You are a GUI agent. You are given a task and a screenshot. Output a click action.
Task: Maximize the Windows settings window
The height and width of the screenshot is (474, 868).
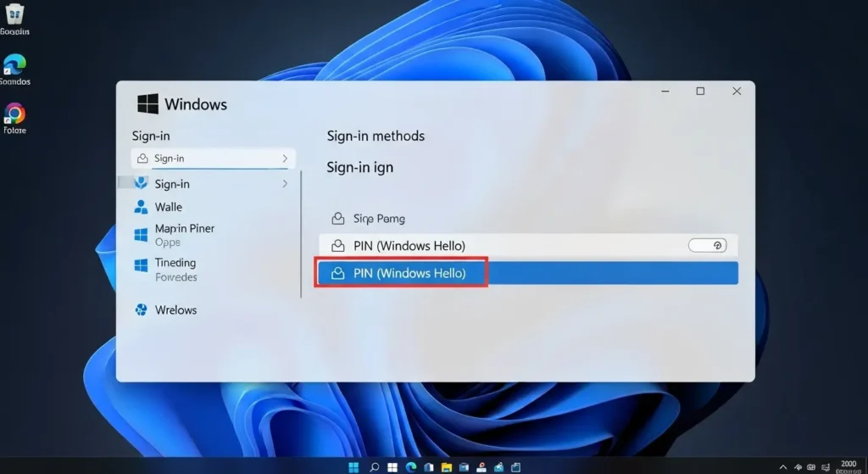click(x=700, y=92)
